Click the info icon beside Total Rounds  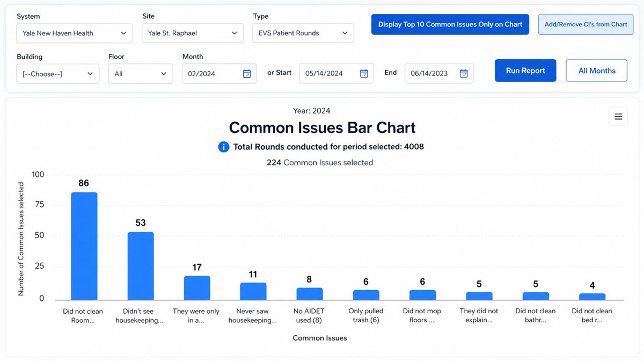tap(224, 147)
